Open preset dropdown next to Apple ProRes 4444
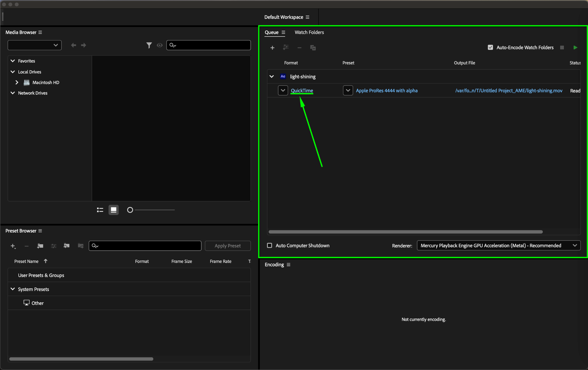Viewport: 588px width, 370px height. 348,91
